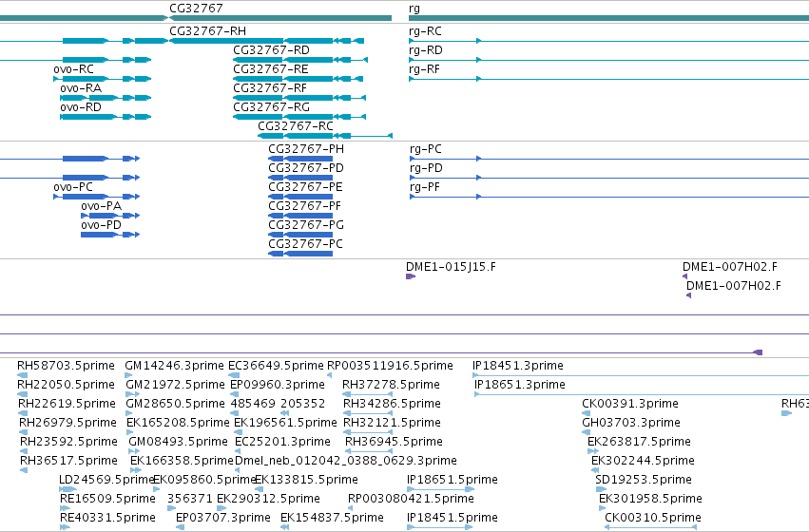Select the LD24569.5prime EST label
Image resolution: width=809 pixels, height=532 pixels.
tap(106, 480)
